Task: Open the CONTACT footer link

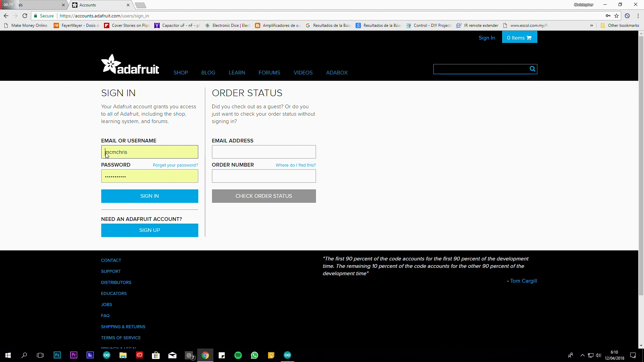Action: (x=111, y=260)
